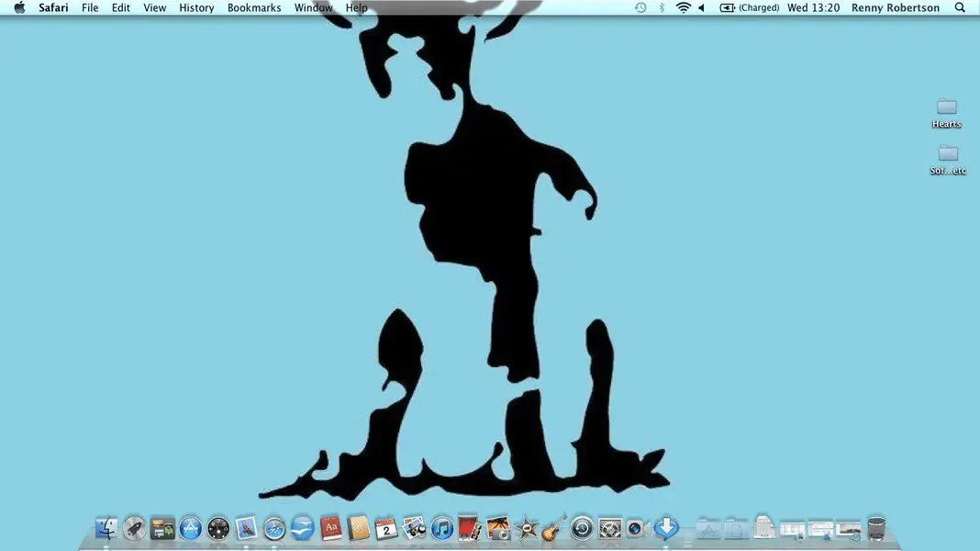Open Safari compass icon in Dock
Viewport: 980px width, 551px height.
point(274,528)
